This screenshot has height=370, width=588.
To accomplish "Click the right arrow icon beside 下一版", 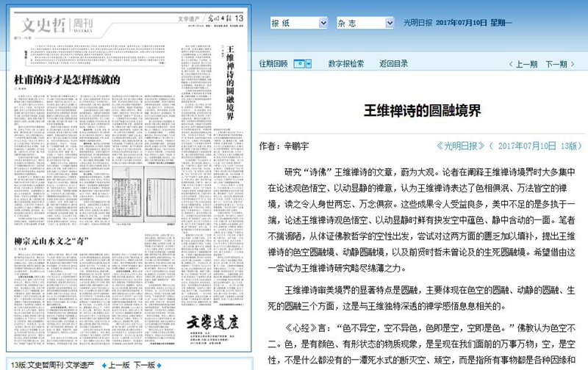I will [159, 365].
